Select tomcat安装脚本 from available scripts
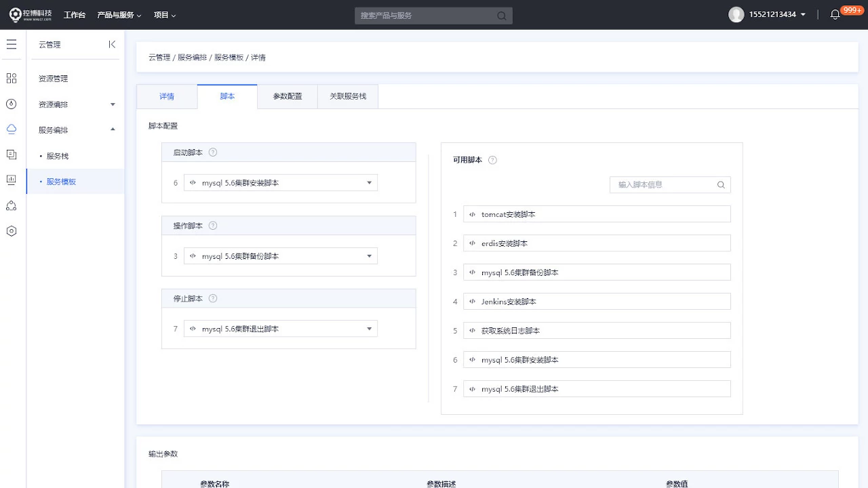 pos(597,214)
